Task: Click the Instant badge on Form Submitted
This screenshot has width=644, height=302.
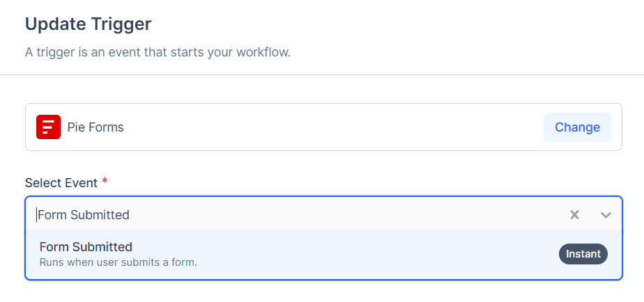Action: [583, 254]
